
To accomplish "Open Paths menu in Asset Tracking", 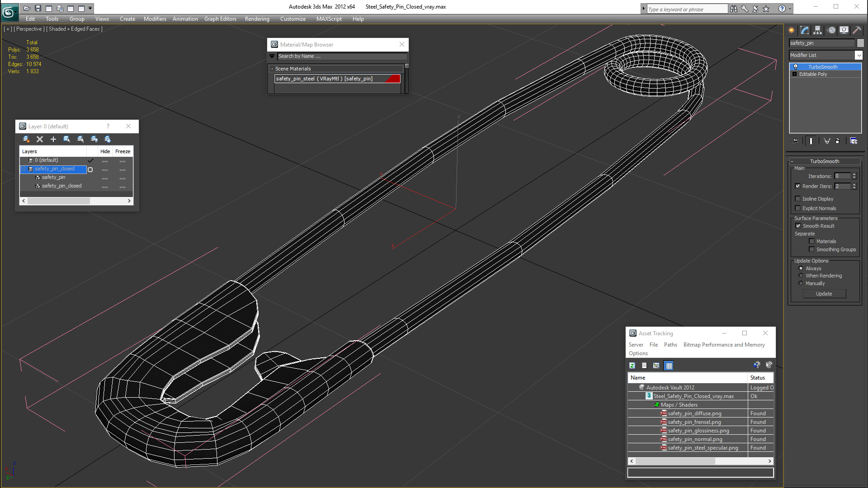I will coord(670,345).
